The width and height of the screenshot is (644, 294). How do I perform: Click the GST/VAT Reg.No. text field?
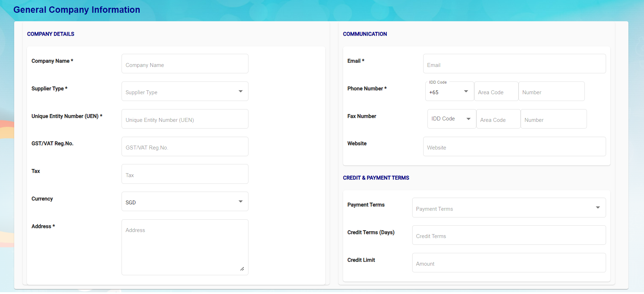click(185, 147)
